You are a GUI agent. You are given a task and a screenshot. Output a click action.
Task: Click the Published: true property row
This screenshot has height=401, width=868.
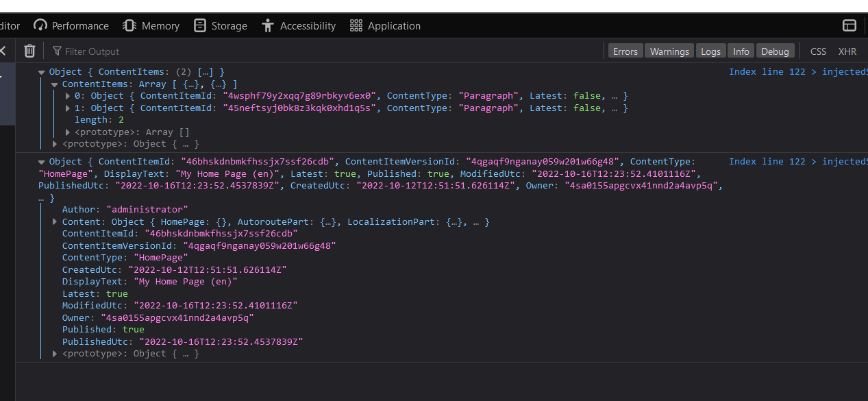[103, 330]
